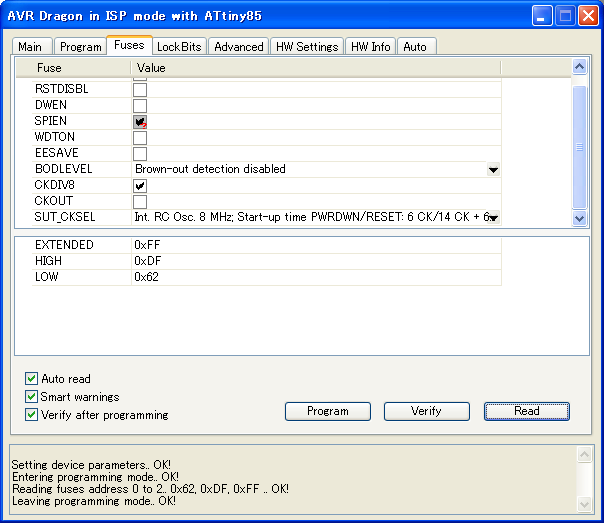Toggle the Smart warnings checkbox
Image resolution: width=604 pixels, height=523 pixels.
31,396
